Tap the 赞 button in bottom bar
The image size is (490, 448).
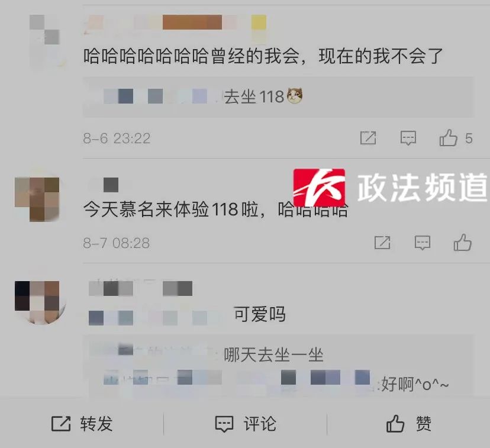[x=409, y=424]
